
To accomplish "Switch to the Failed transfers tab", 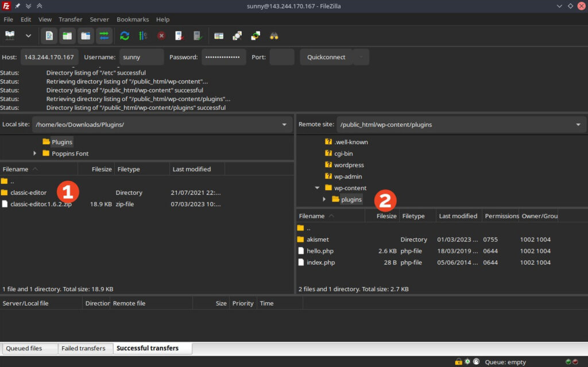I will [x=83, y=348].
